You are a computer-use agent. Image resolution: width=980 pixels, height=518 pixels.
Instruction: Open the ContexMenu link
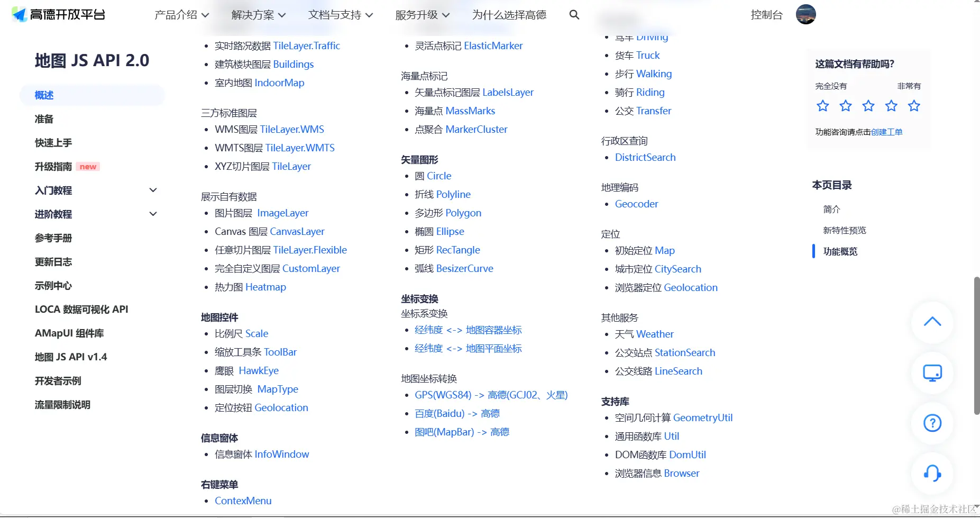coord(243,501)
